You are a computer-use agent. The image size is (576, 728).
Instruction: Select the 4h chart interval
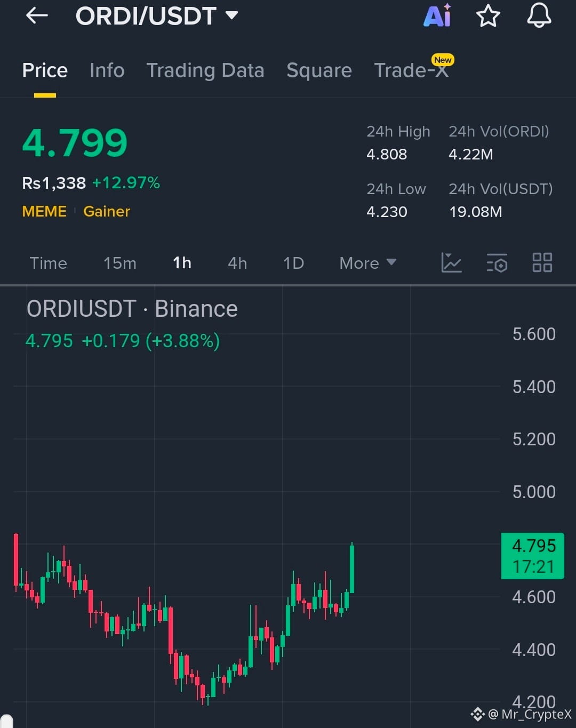(x=237, y=263)
